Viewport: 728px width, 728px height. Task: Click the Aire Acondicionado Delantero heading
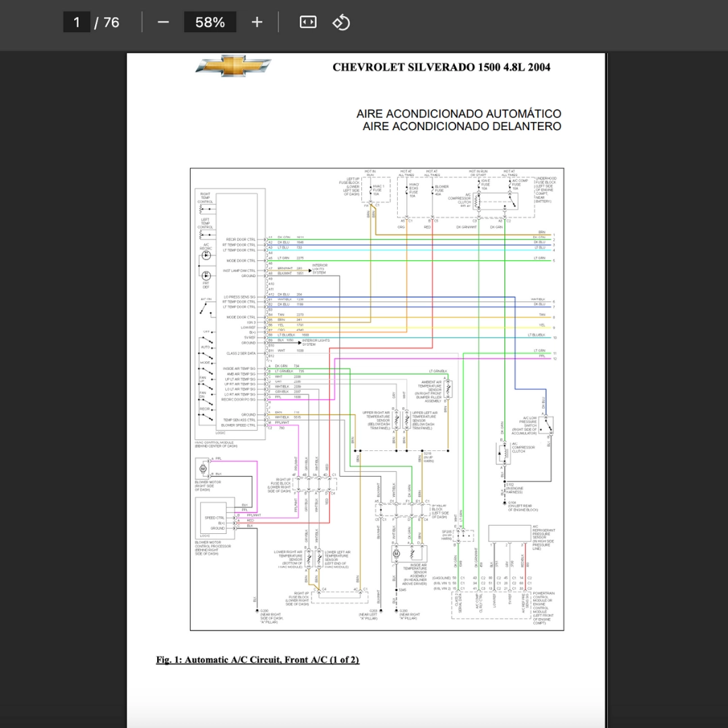[462, 126]
